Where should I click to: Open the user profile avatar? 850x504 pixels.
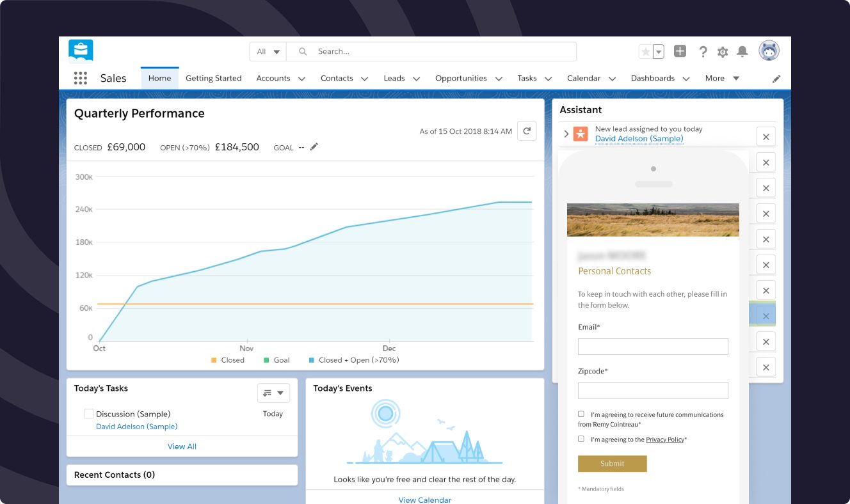coord(769,51)
